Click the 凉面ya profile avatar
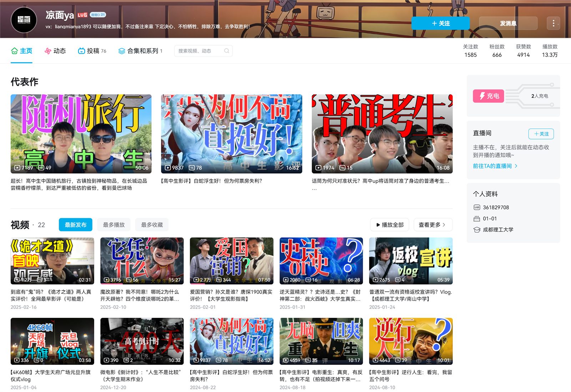 (x=24, y=20)
